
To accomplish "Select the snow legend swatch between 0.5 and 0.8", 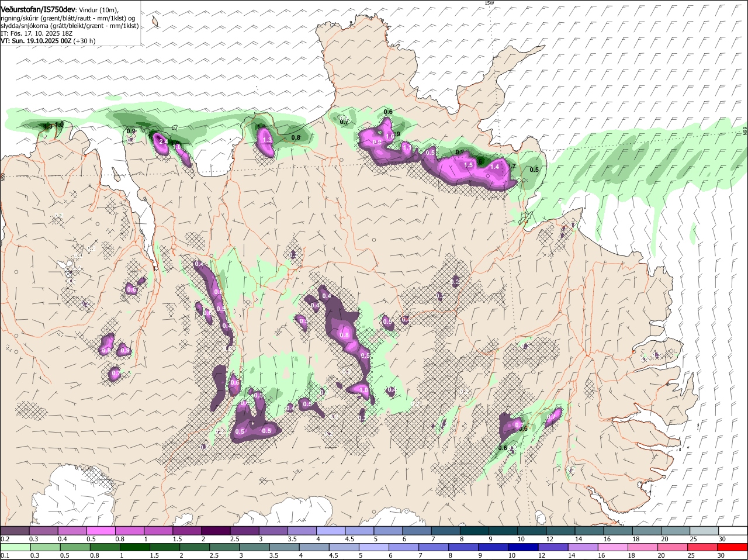I will click(x=101, y=530).
